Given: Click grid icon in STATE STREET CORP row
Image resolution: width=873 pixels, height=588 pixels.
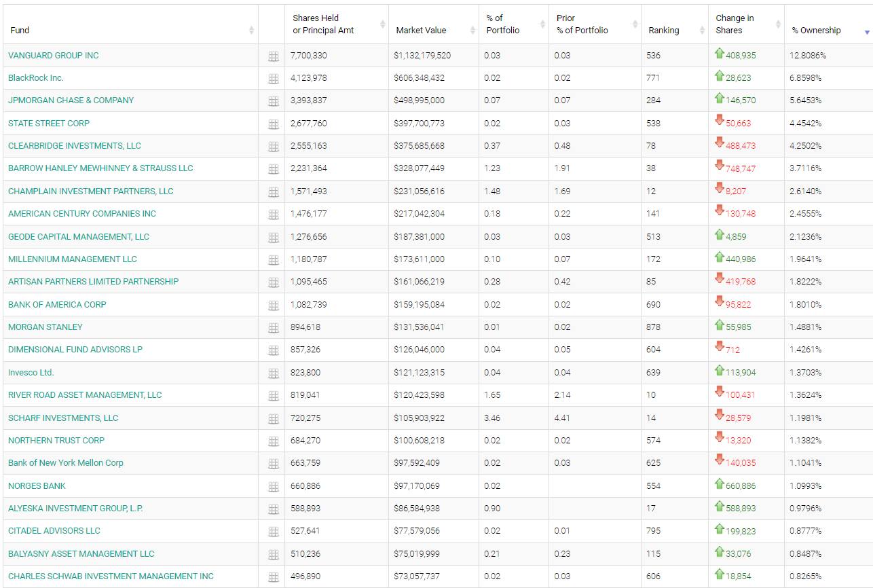Looking at the screenshot, I should pos(274,124).
